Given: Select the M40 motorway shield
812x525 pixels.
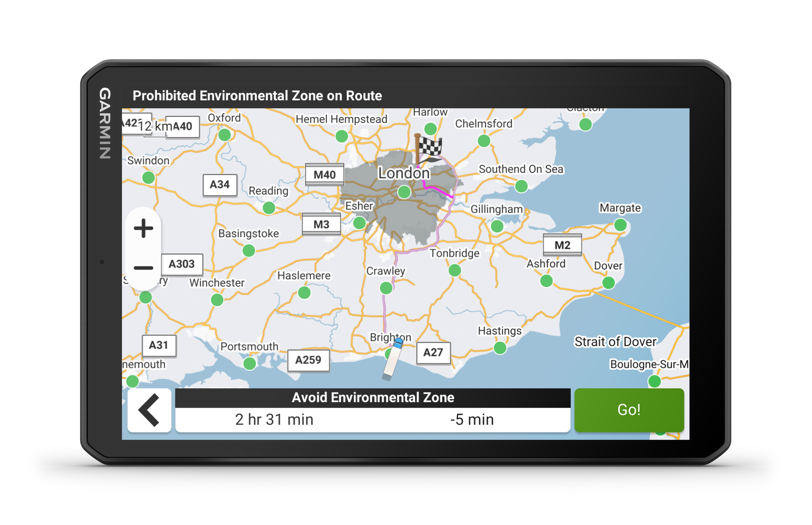Looking at the screenshot, I should (324, 175).
